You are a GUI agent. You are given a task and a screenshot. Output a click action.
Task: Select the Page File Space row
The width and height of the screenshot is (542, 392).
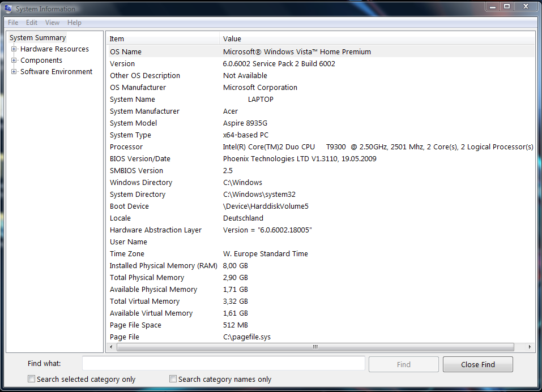tap(321, 325)
